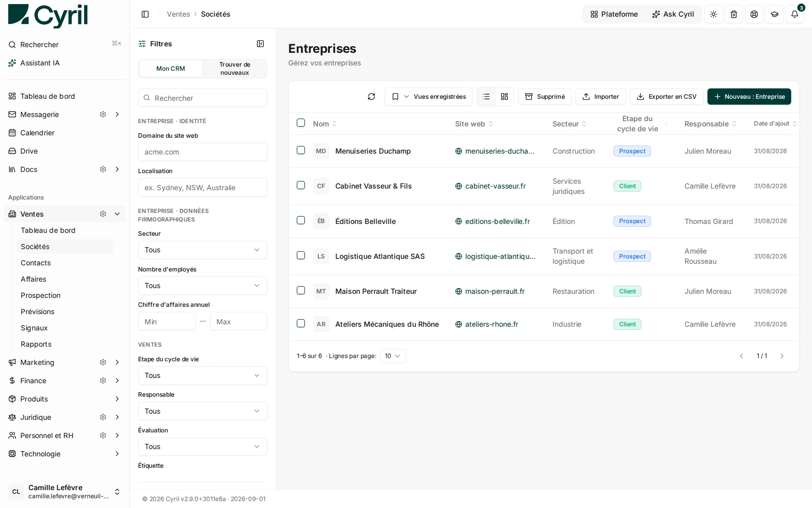Open Docs settings gear
The width and height of the screenshot is (812, 508).
pyautogui.click(x=103, y=169)
